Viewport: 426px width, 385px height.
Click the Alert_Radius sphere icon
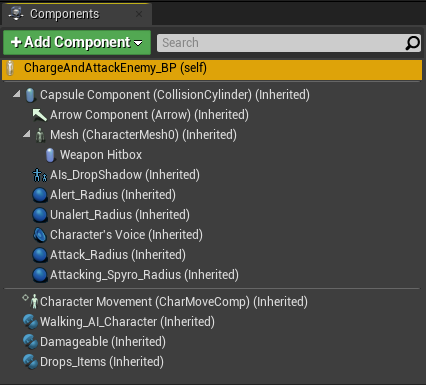tap(40, 195)
